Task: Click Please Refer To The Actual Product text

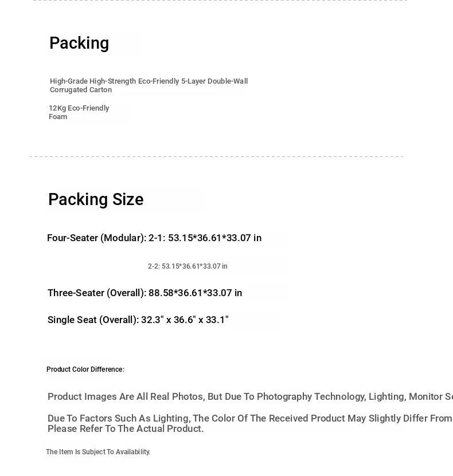Action: (x=126, y=428)
